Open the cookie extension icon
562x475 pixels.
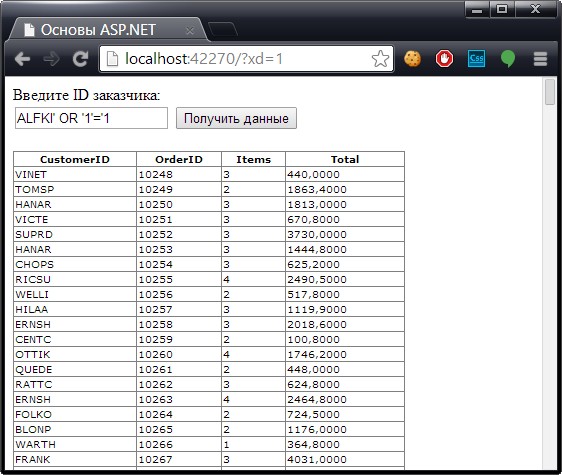click(x=413, y=58)
